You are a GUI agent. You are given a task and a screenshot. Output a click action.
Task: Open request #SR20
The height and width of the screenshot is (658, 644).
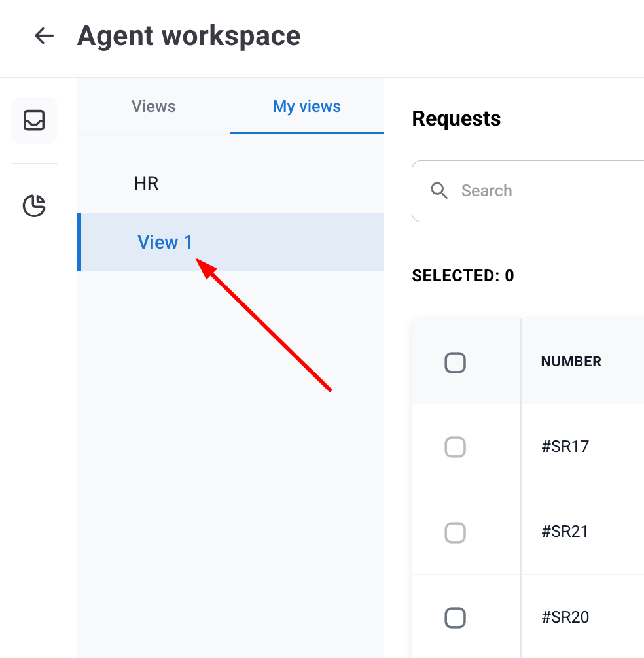click(565, 617)
